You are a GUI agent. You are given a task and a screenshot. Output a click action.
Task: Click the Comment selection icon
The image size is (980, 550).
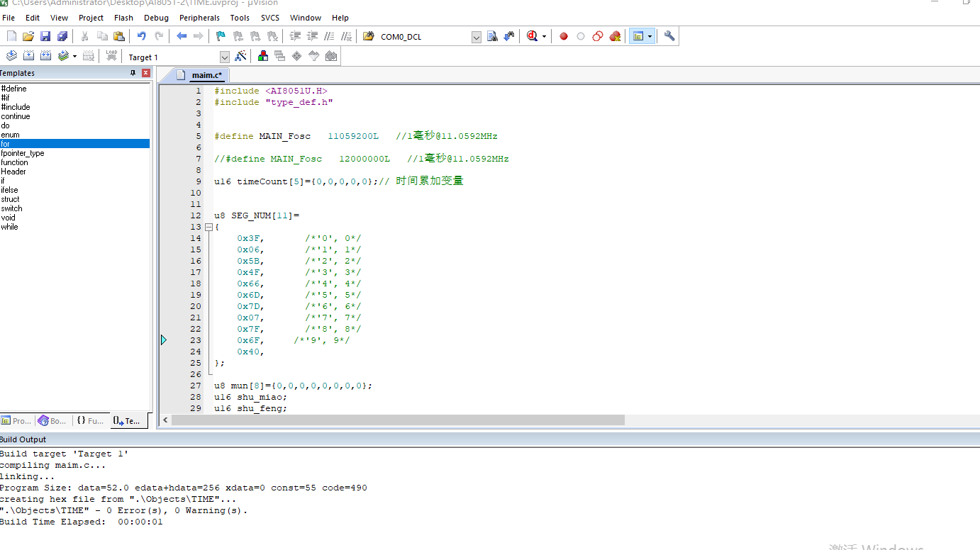329,36
